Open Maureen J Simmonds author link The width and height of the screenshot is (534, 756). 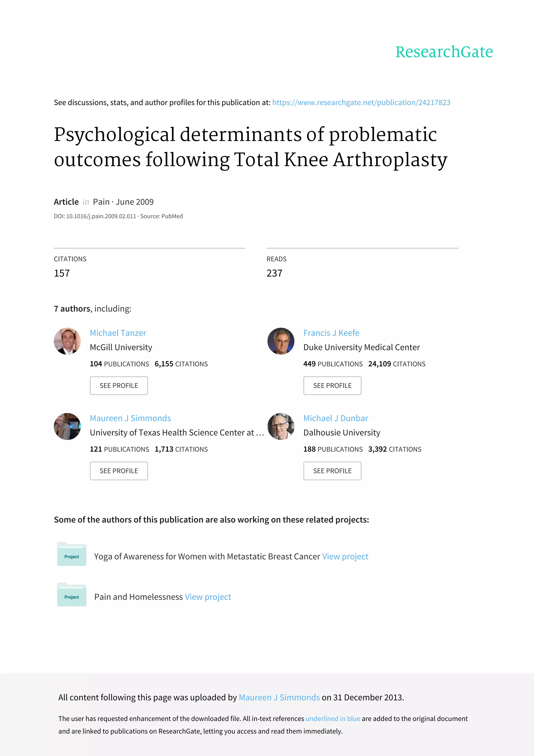click(130, 418)
